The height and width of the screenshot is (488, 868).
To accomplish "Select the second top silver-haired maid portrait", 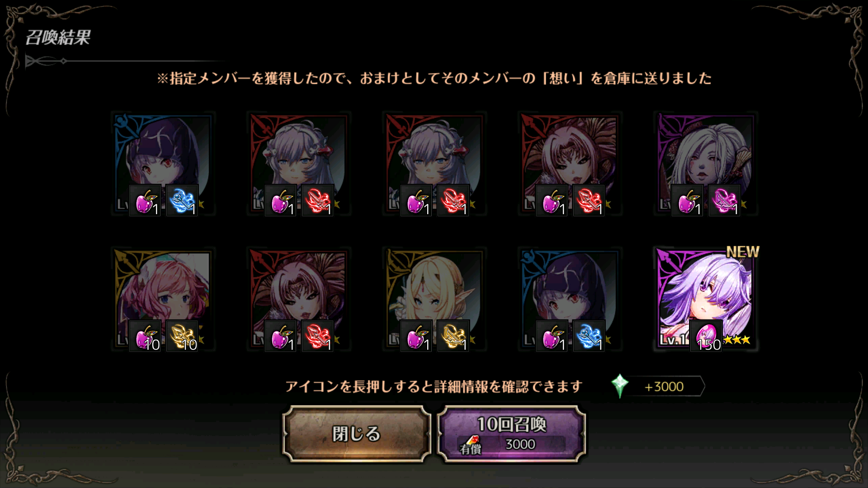I will click(x=299, y=164).
